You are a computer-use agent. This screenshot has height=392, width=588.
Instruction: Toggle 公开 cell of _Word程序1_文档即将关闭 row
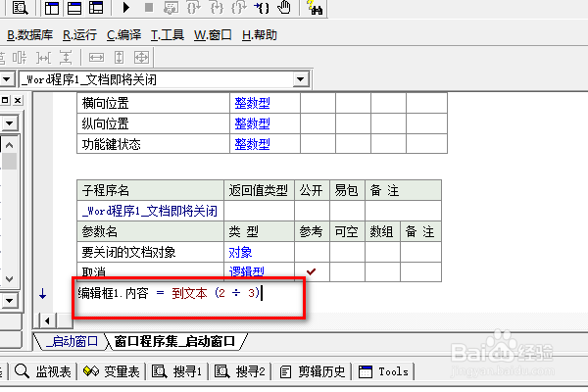point(312,211)
